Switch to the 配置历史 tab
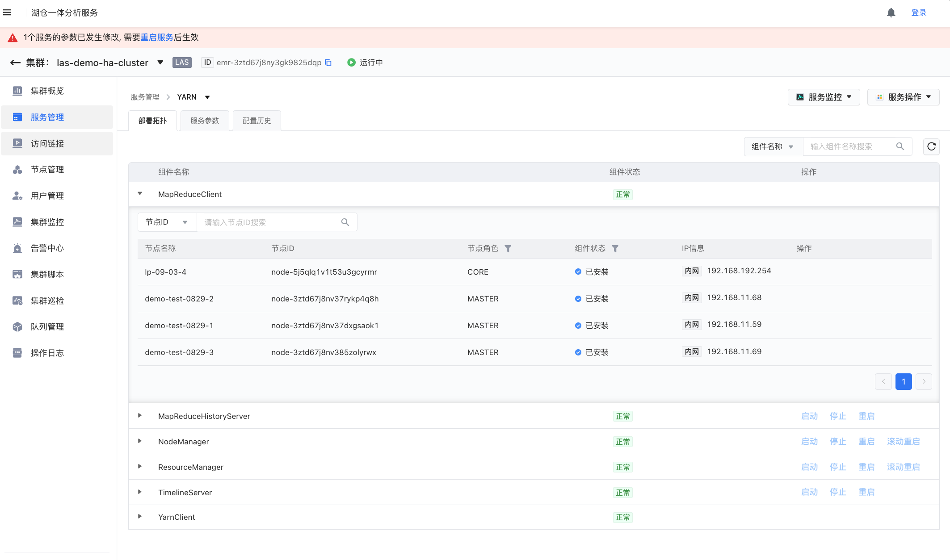 (256, 121)
